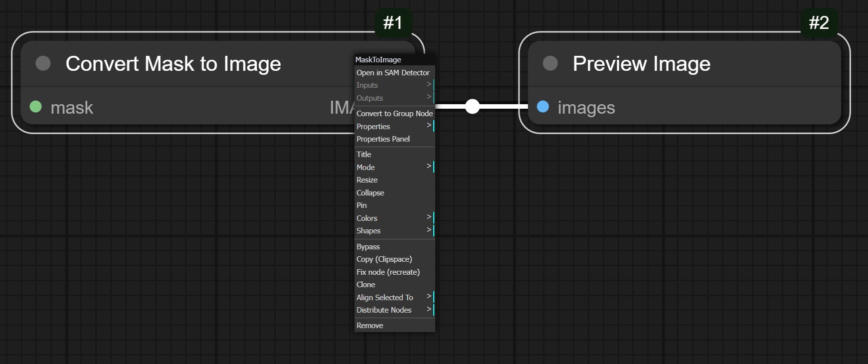Expand the Colors submenu
Viewport: 868px width, 364px height.
[395, 218]
